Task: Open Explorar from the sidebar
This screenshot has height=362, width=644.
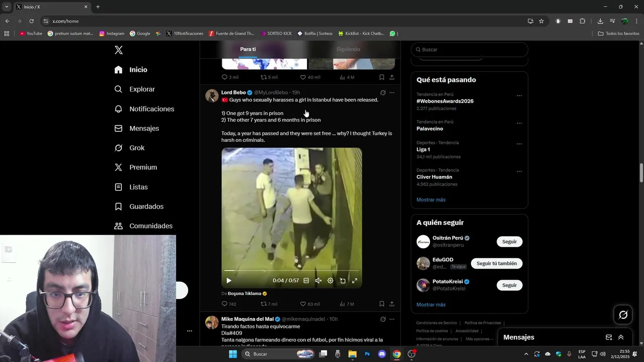Action: tap(135, 89)
